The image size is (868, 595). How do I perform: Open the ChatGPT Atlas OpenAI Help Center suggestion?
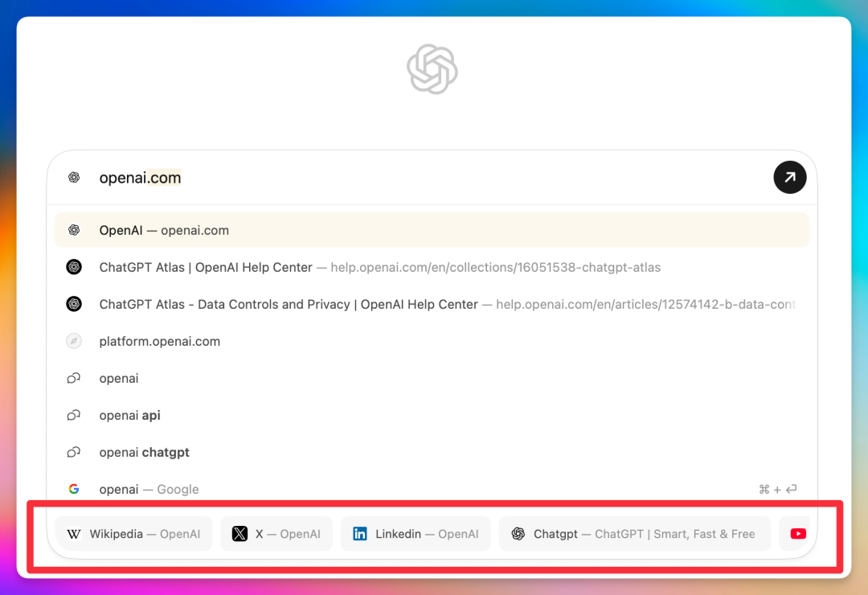(x=321, y=266)
